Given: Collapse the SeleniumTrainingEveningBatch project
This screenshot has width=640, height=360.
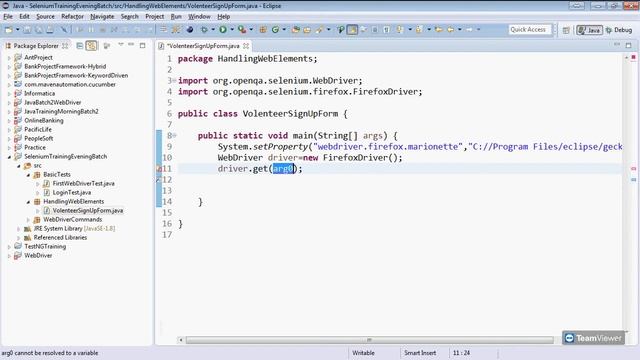Looking at the screenshot, I should click(9, 157).
